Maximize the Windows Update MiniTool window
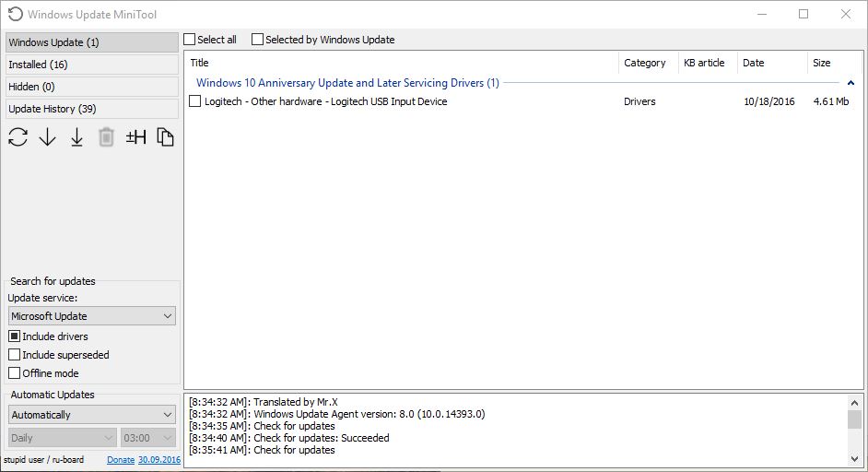Screen dimensions: 868x472 [x=803, y=15]
